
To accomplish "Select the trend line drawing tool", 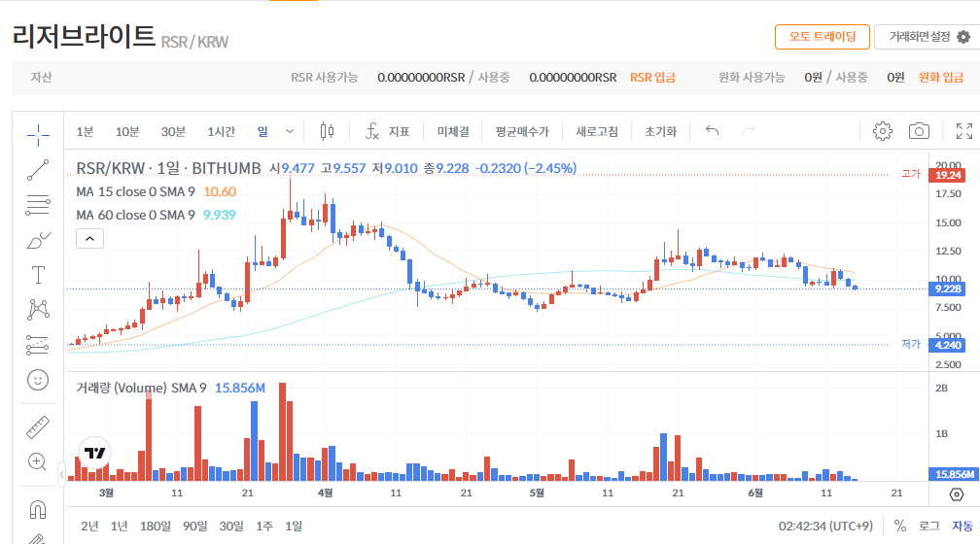I will 38,170.
